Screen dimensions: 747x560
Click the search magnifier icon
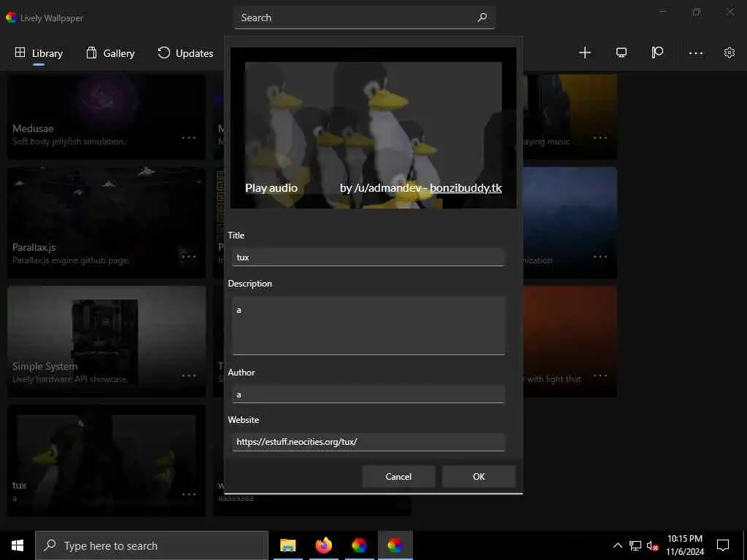pyautogui.click(x=482, y=17)
